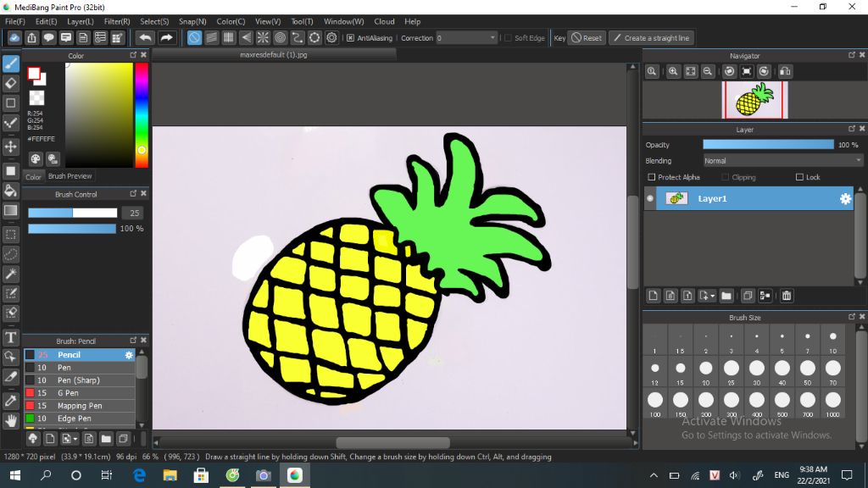868x488 pixels.
Task: Zoom in using the Navigator plus magnifier
Action: point(673,71)
